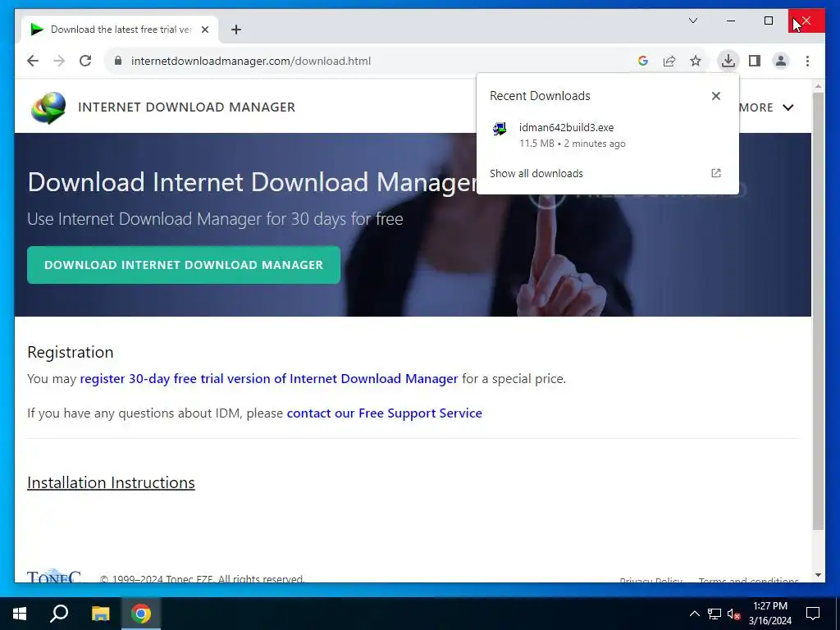840x630 pixels.
Task: Bookmark this page with the star icon
Action: (696, 61)
